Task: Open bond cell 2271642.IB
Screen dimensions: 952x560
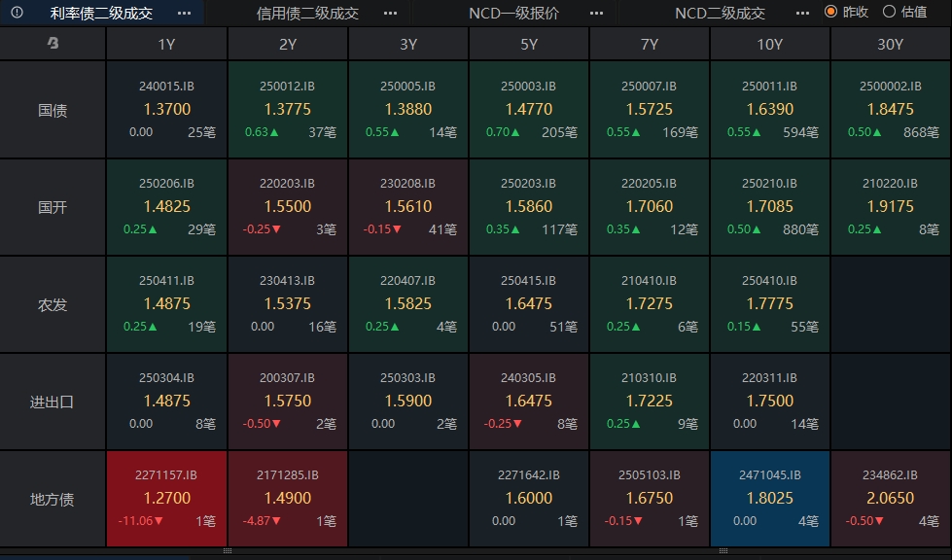Action: pos(529,499)
